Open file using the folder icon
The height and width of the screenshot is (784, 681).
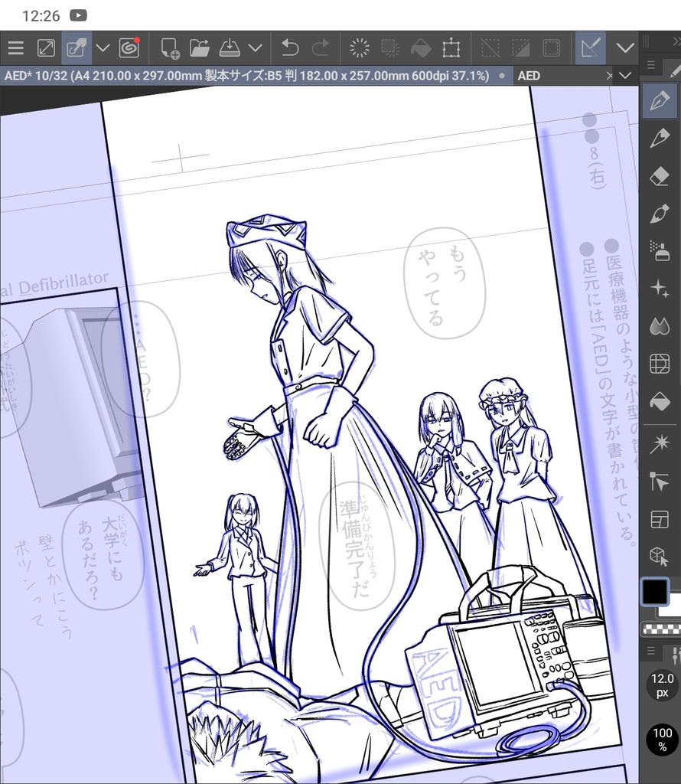tap(200, 48)
